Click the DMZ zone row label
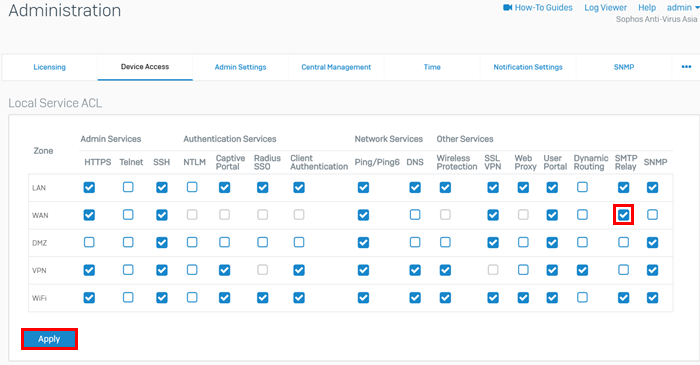 click(39, 243)
